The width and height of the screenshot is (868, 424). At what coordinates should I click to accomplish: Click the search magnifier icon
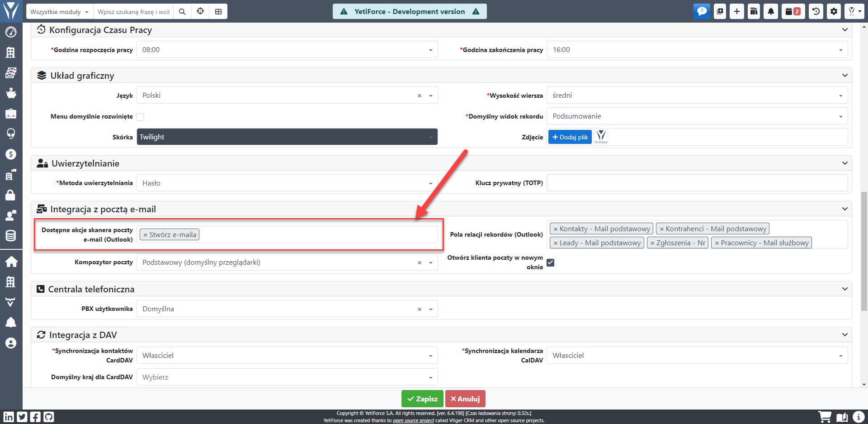(182, 12)
